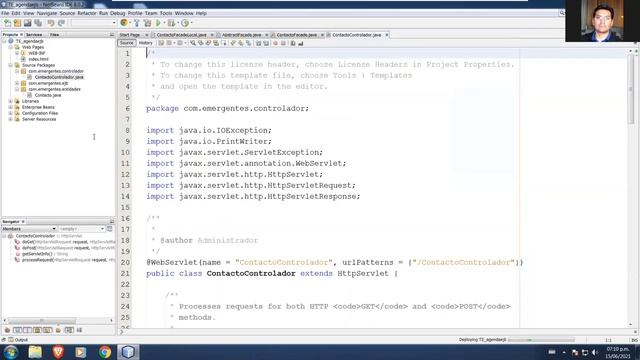This screenshot has height=360, width=640.
Task: Expand the Libraries tree node
Action: click(11, 101)
